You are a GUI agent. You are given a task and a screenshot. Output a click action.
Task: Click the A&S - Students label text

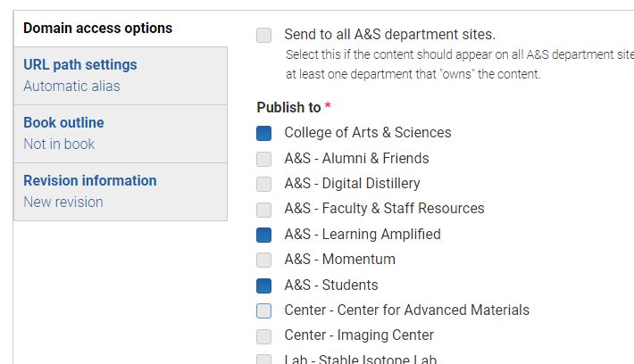[331, 285]
